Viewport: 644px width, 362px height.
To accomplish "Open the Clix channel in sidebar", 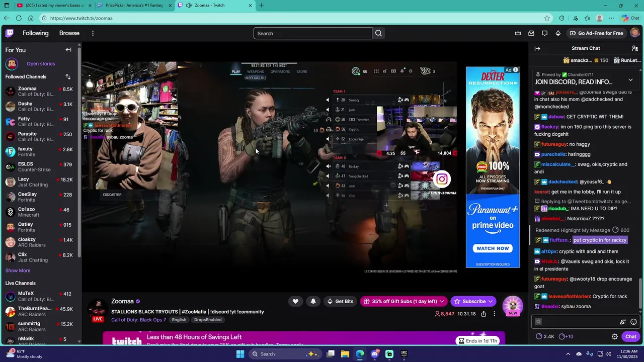I will click(39, 257).
